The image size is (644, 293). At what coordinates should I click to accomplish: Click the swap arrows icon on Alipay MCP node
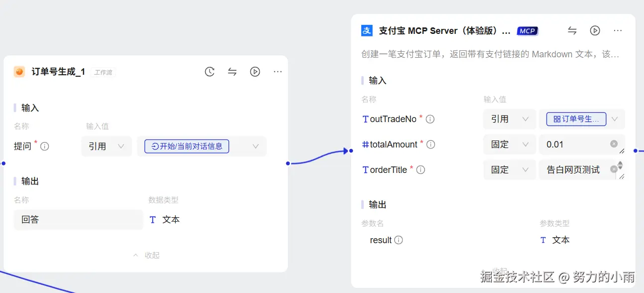(x=572, y=30)
